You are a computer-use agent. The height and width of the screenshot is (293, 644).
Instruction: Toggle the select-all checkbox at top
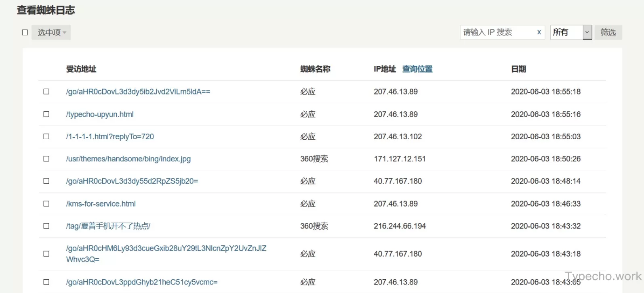click(x=25, y=32)
